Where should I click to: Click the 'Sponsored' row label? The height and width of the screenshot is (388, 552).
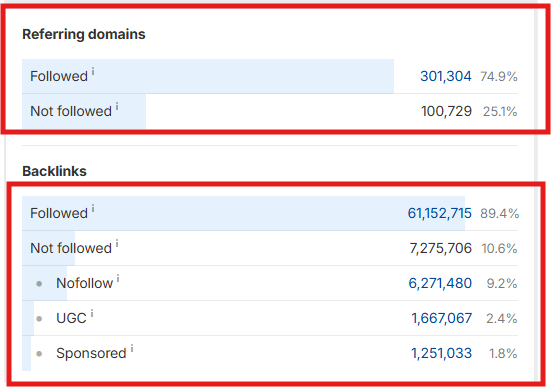pos(91,353)
